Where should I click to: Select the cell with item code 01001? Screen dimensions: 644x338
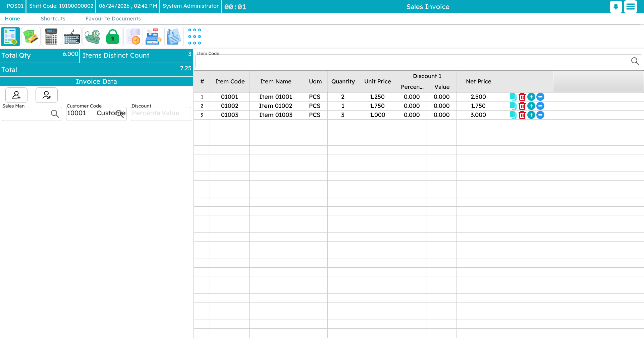click(x=230, y=97)
